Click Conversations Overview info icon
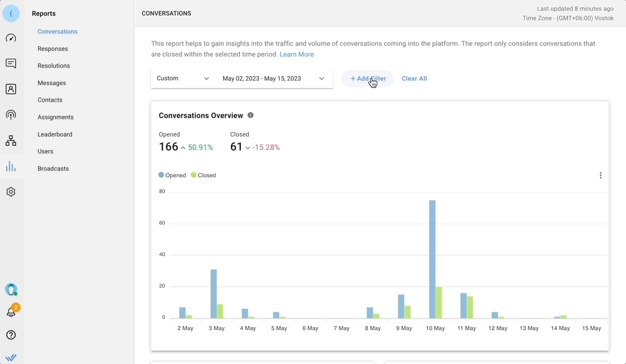The image size is (626, 364). click(x=251, y=115)
